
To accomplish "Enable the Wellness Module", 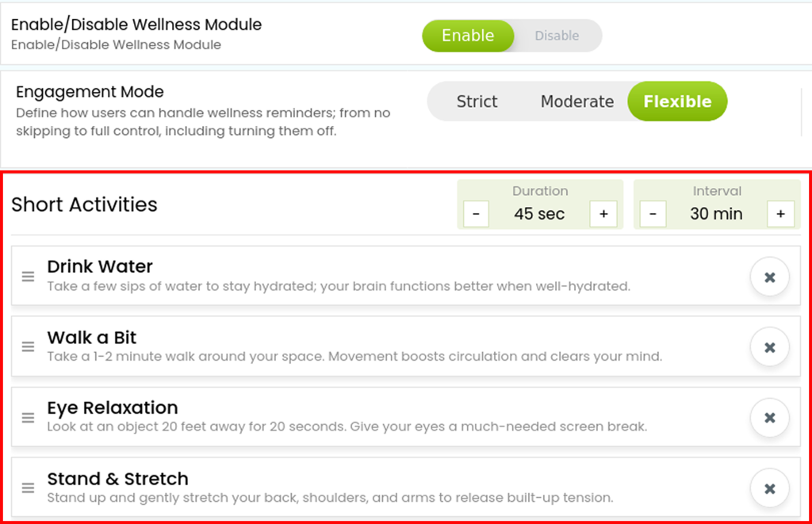I will coord(468,36).
